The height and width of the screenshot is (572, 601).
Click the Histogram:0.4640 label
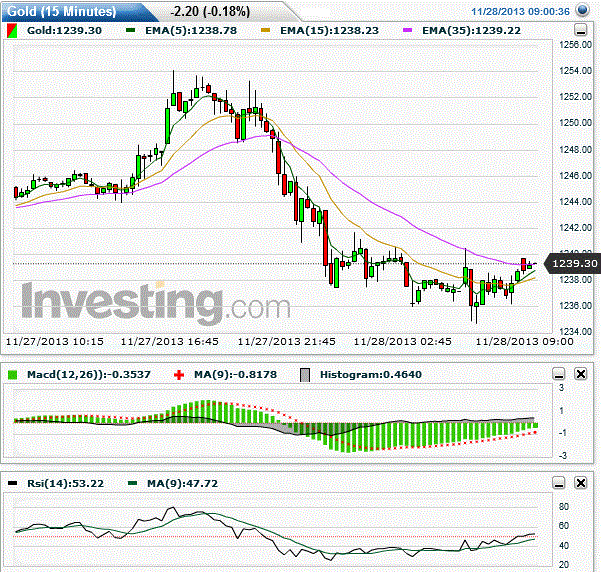pos(371,375)
